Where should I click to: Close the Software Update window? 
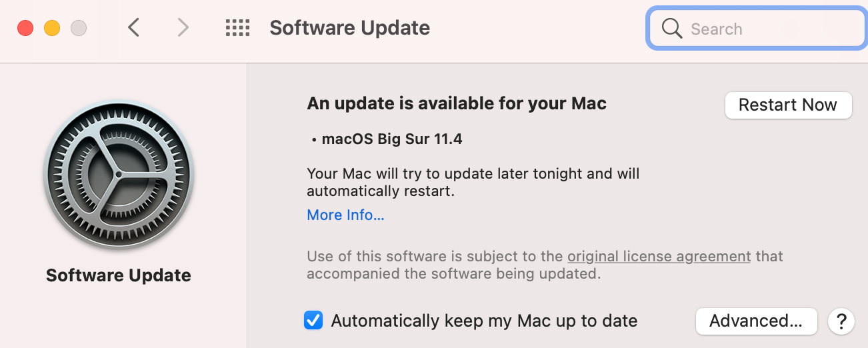click(x=25, y=28)
